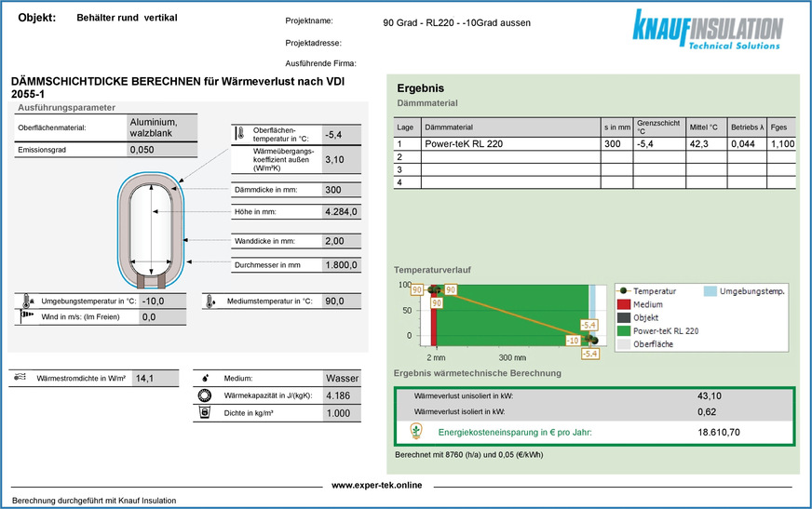Click the green Power-teK RL 220 legend swatch

point(624,330)
